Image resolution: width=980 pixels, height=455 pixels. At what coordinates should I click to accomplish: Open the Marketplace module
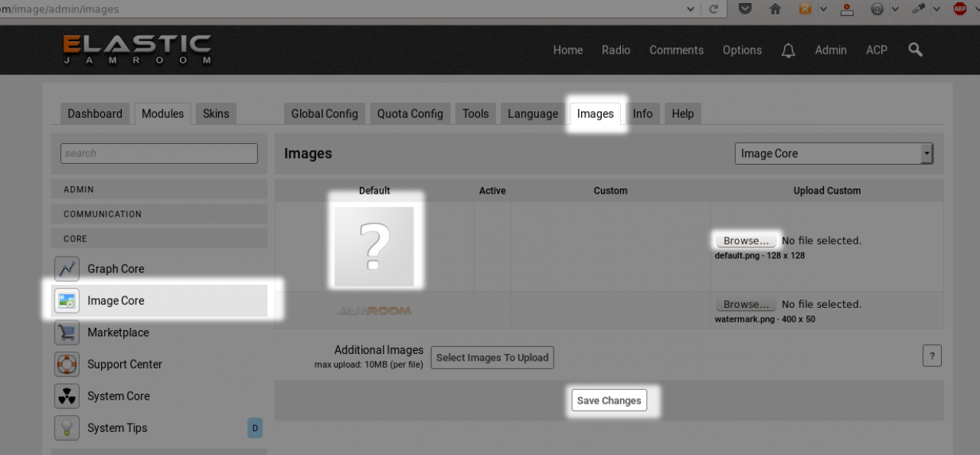click(x=118, y=332)
